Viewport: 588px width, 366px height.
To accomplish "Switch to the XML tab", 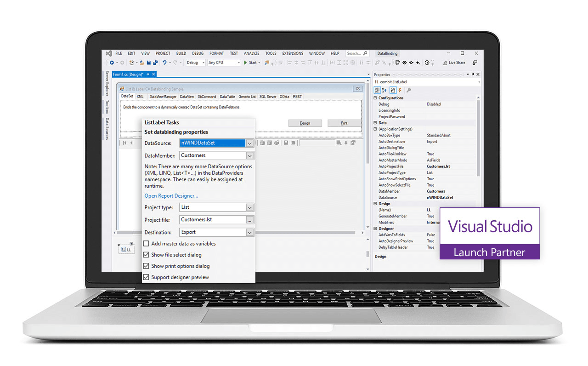I will [140, 97].
